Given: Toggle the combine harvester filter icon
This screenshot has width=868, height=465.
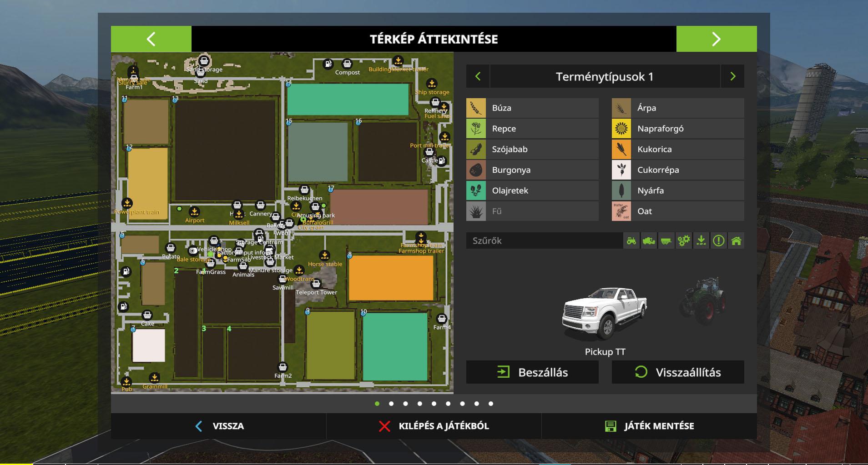Looking at the screenshot, I should (x=649, y=241).
